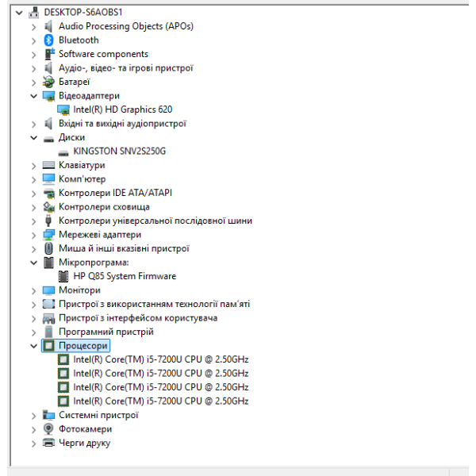Click the Фотокамери webcam icon
Image resolution: width=476 pixels, height=476 pixels.
pyautogui.click(x=48, y=429)
